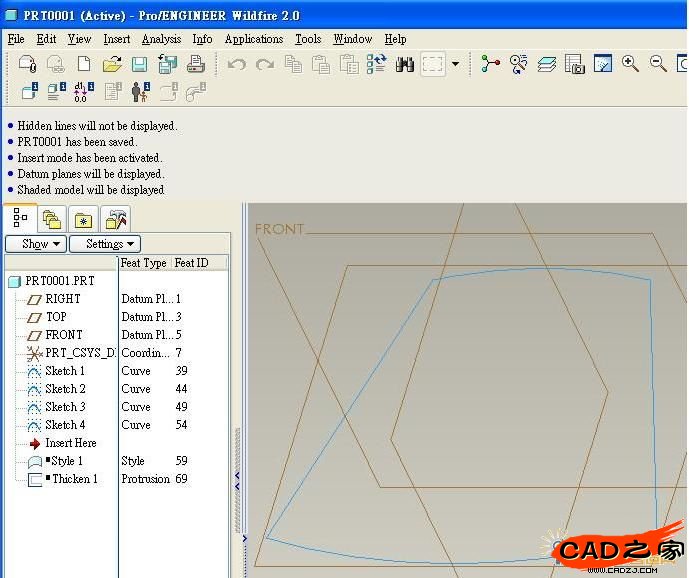Open the Analysis menu
Screen dimensions: 689x578
coord(161,39)
